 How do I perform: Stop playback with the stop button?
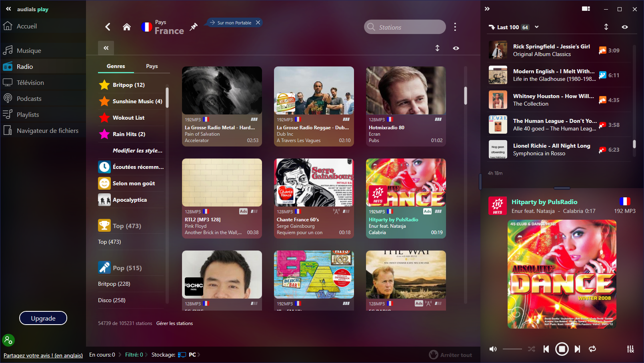pyautogui.click(x=562, y=349)
